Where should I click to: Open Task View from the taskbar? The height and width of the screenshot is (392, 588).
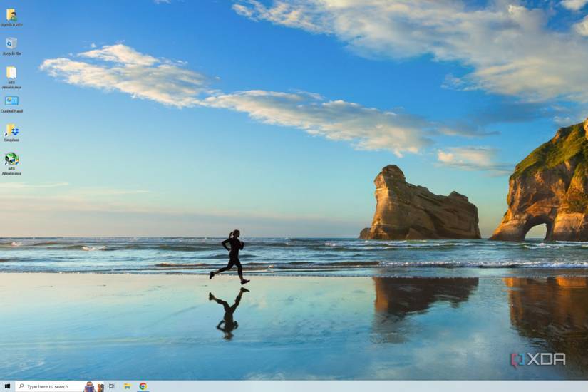tap(112, 386)
